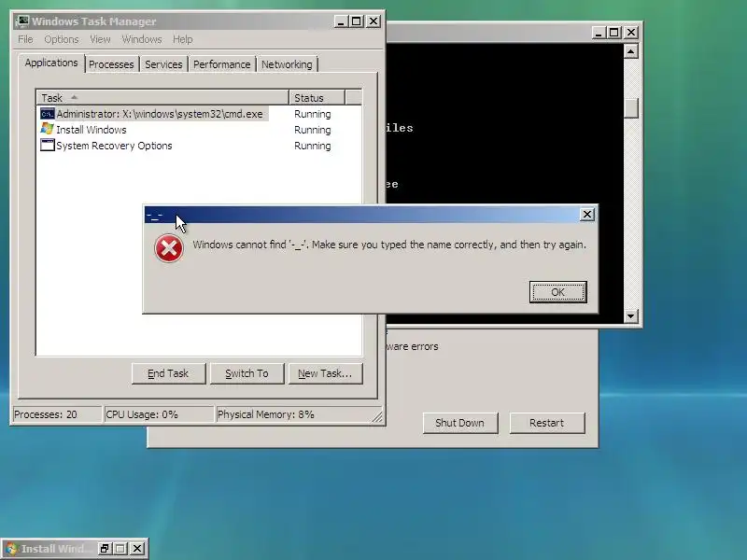
Task: Click the Task Manager resize grip
Action: click(x=377, y=416)
